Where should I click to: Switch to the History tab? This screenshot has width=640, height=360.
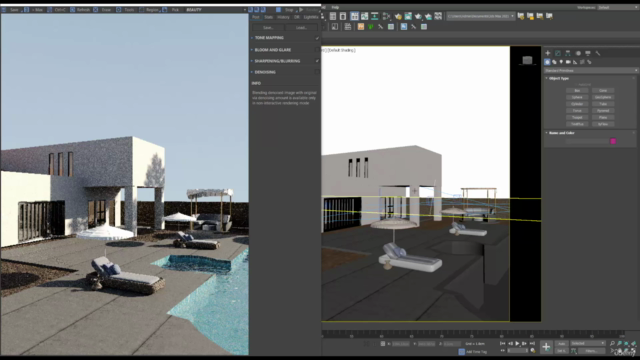(x=283, y=17)
